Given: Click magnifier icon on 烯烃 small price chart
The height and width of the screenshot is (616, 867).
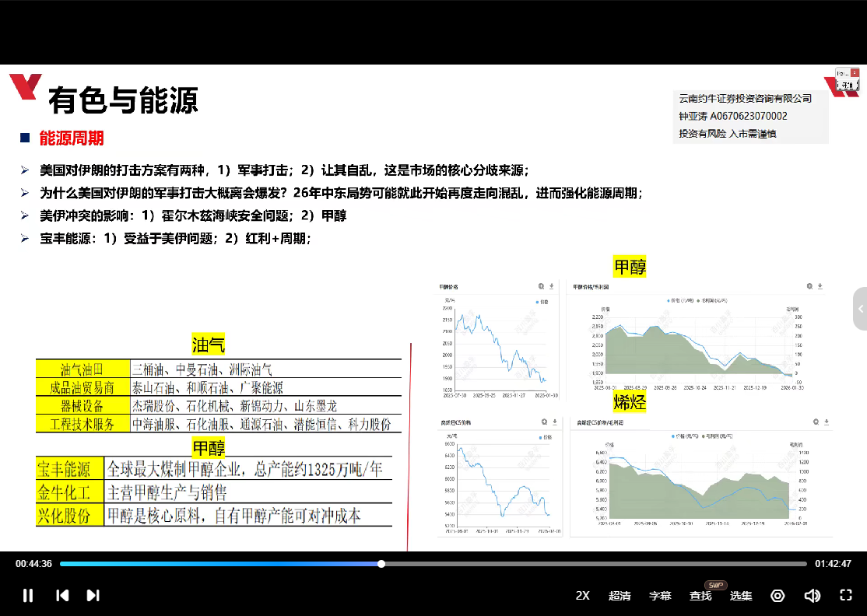Looking at the screenshot, I should [545, 422].
